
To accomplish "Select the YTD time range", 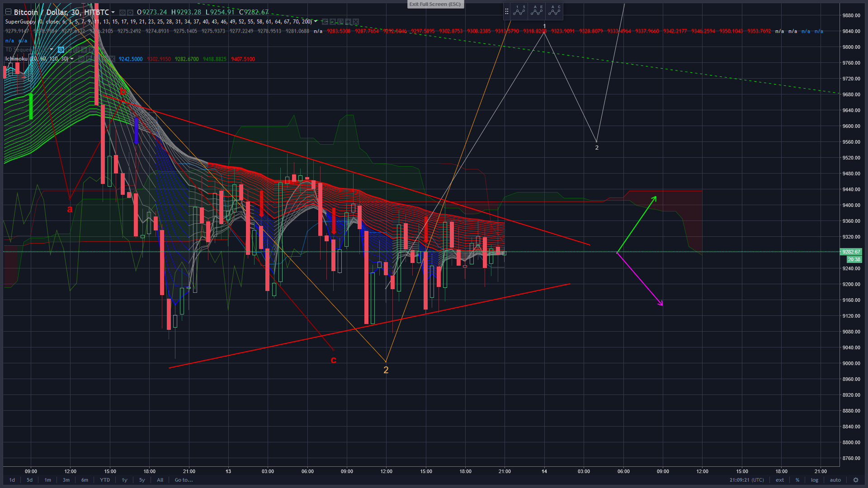I will [x=104, y=480].
